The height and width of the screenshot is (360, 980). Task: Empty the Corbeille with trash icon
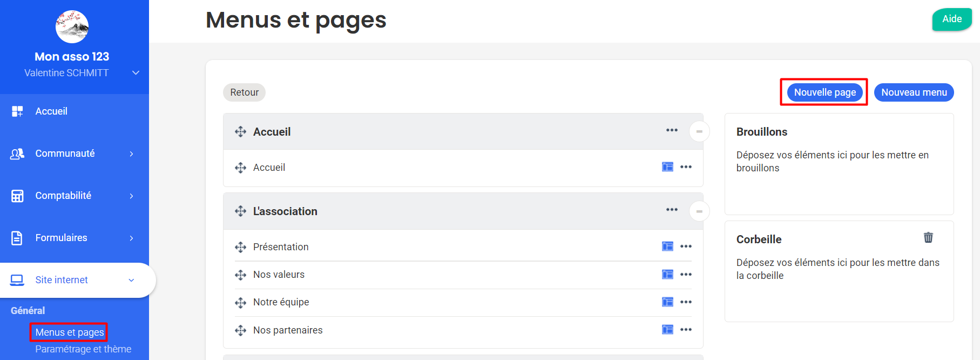[x=928, y=237]
